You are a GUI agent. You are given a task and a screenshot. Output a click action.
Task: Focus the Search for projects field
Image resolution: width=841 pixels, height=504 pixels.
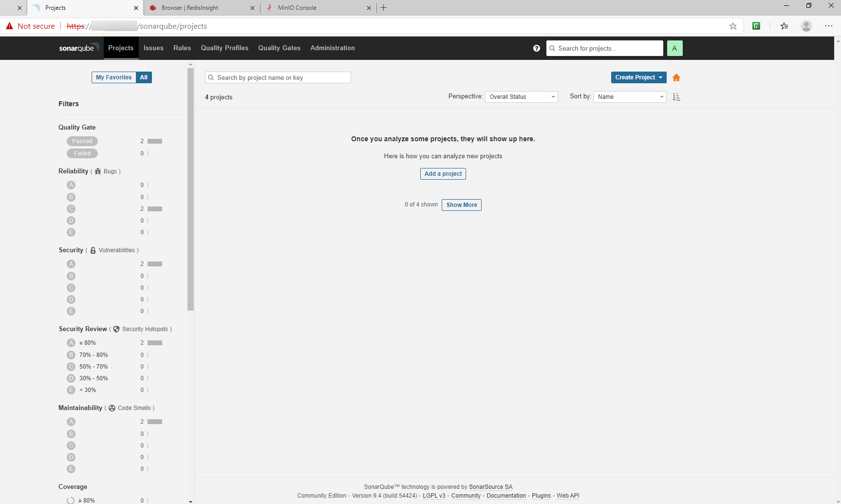(x=604, y=48)
